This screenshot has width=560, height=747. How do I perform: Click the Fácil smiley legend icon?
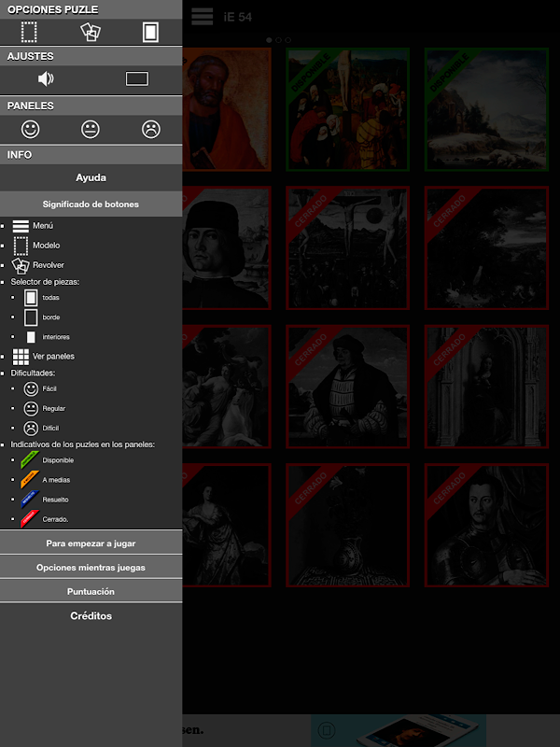point(31,388)
